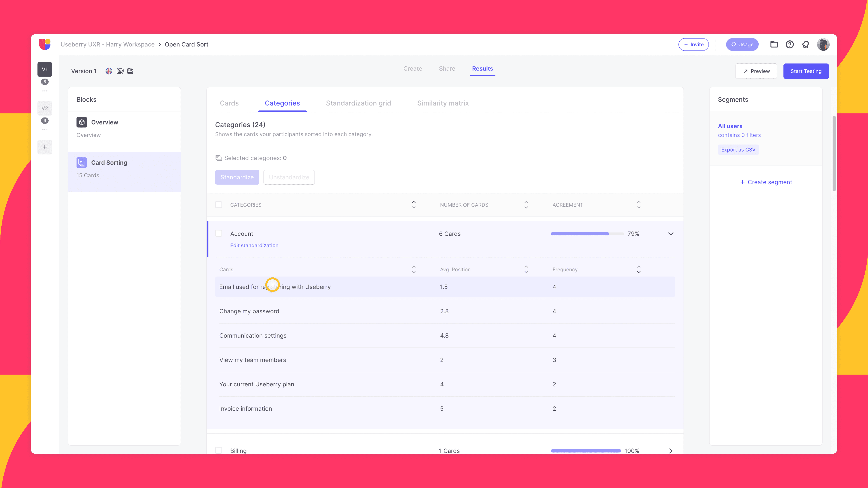
Task: Collapse the Account category row
Action: (x=670, y=233)
